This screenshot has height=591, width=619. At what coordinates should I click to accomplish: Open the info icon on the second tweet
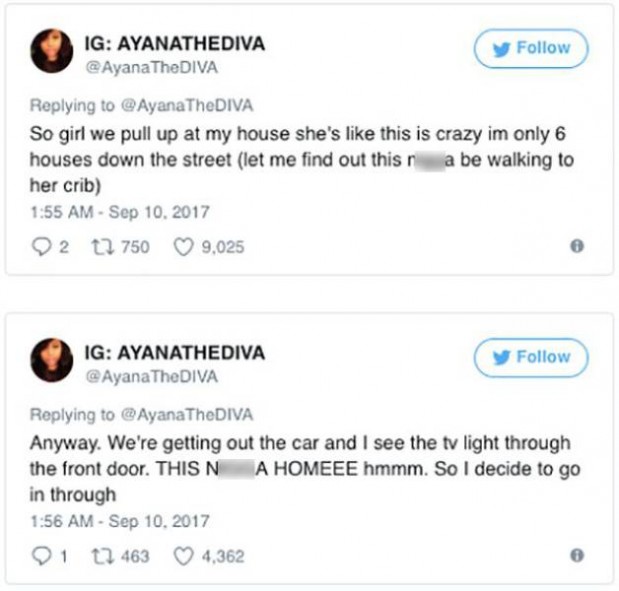(577, 555)
